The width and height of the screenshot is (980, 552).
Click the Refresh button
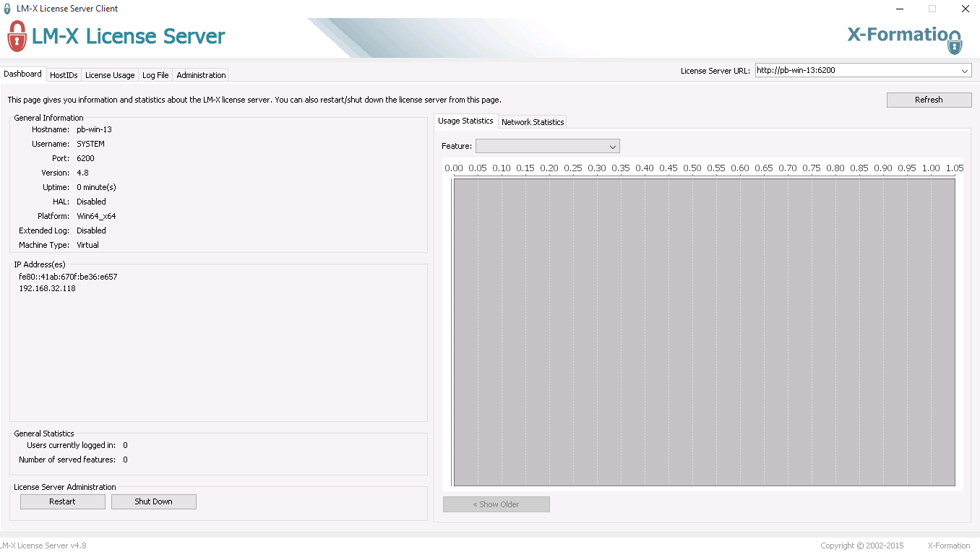pyautogui.click(x=929, y=100)
